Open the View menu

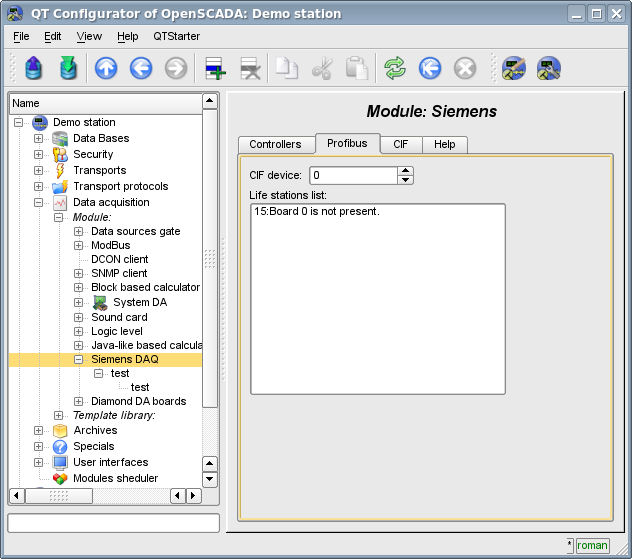click(x=89, y=36)
